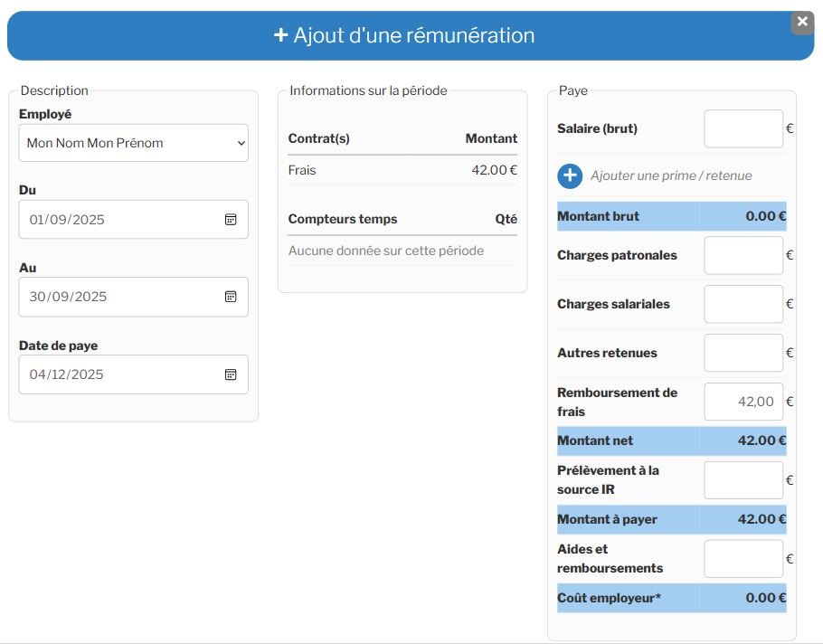Click the Charges patronales input field
823x644 pixels.
point(743,255)
